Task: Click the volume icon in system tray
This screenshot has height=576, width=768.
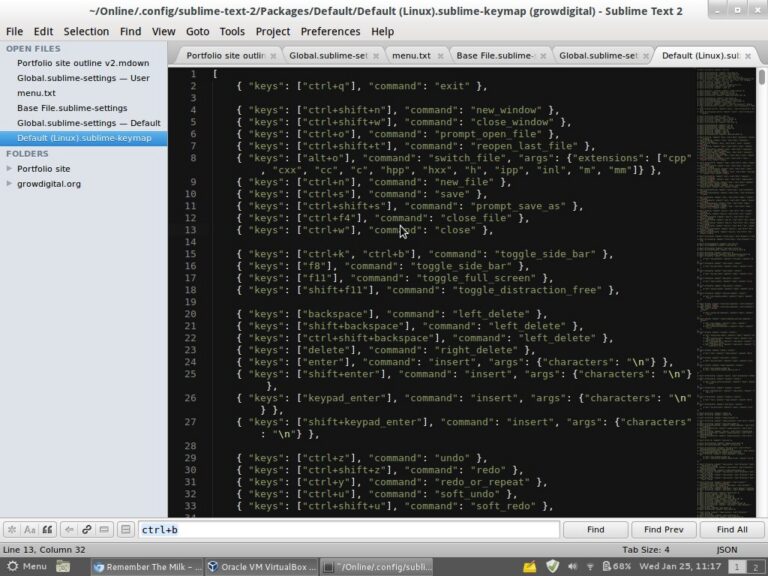Action: [572, 566]
